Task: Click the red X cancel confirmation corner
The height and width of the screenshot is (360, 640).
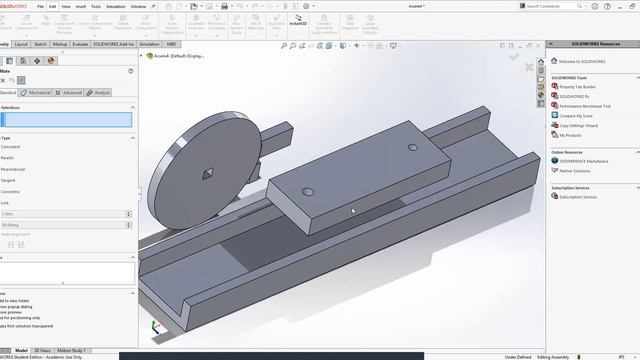Action: 529,67
